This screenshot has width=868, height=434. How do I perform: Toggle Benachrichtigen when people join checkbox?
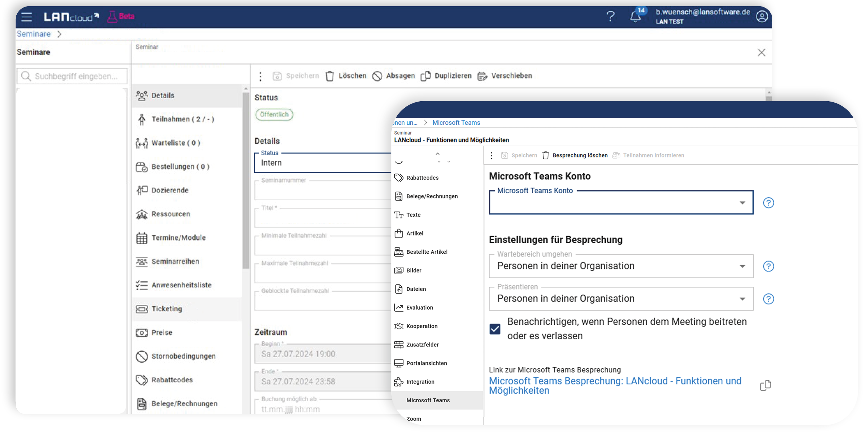pyautogui.click(x=495, y=329)
